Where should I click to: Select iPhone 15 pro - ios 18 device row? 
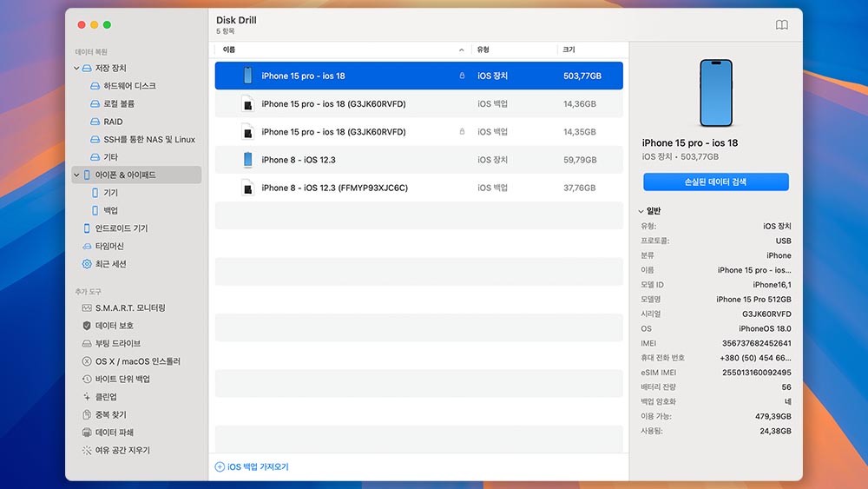418,76
